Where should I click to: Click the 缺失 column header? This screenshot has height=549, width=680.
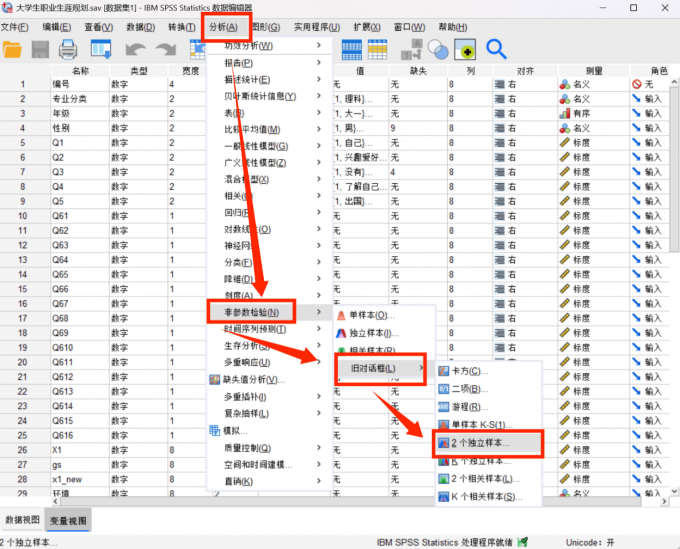coord(418,71)
